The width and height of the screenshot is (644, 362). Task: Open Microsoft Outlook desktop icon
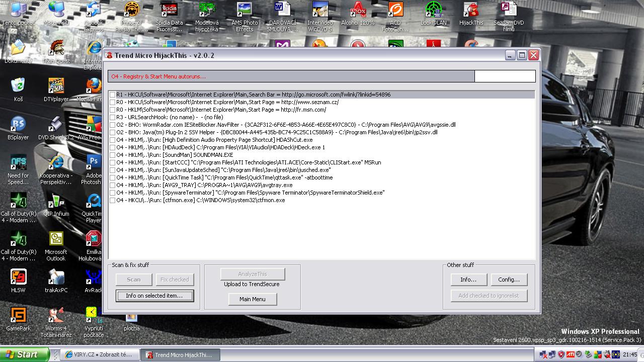click(x=56, y=240)
